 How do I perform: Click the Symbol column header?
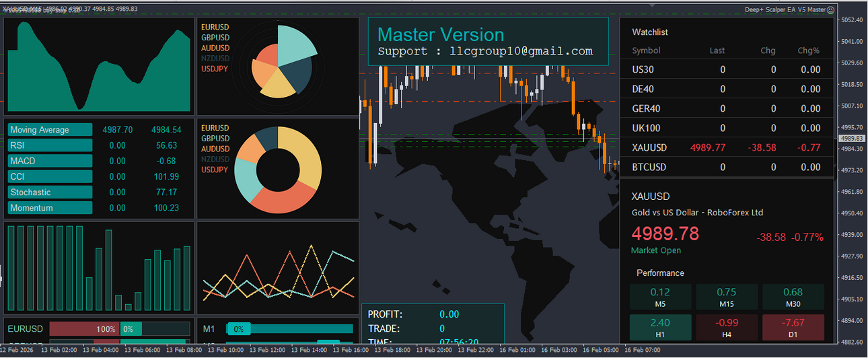(x=646, y=50)
